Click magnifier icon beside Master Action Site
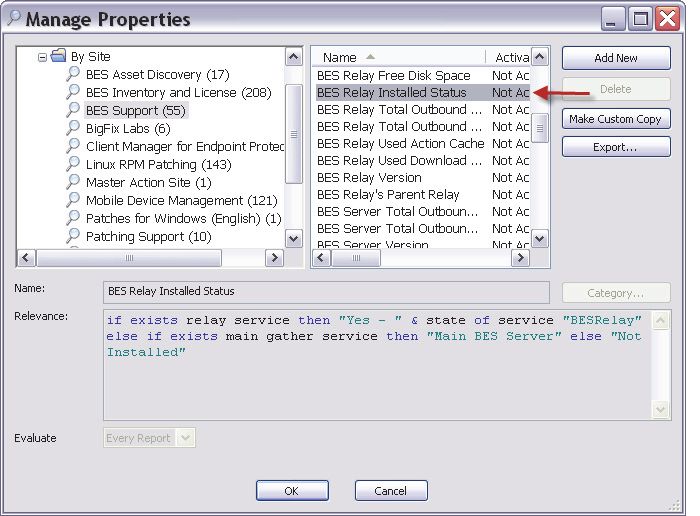700x516 pixels. point(73,182)
